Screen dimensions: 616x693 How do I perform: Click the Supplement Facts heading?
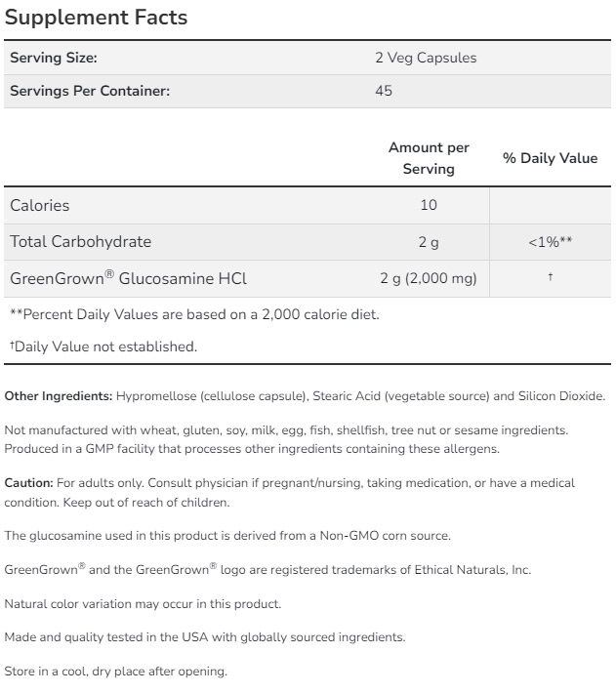[x=96, y=18]
